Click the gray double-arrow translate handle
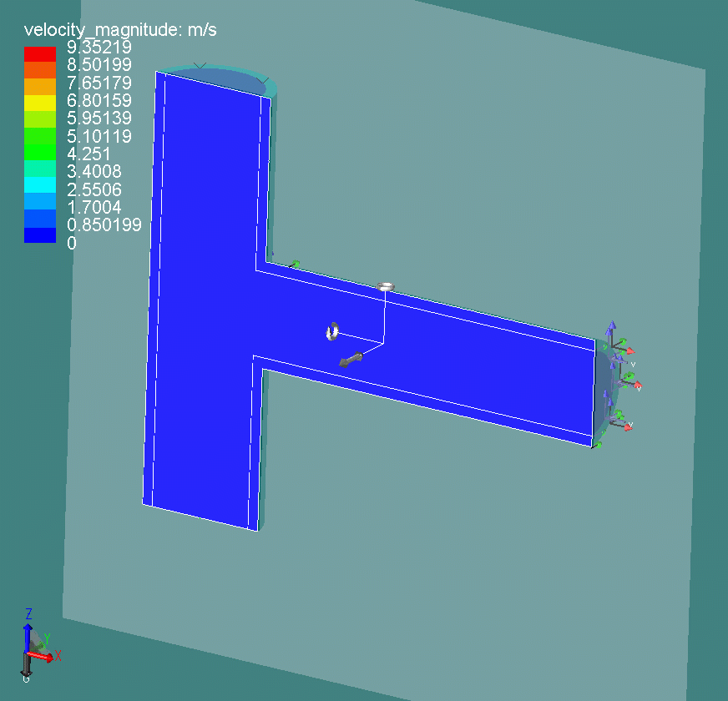The height and width of the screenshot is (701, 728). (x=351, y=360)
